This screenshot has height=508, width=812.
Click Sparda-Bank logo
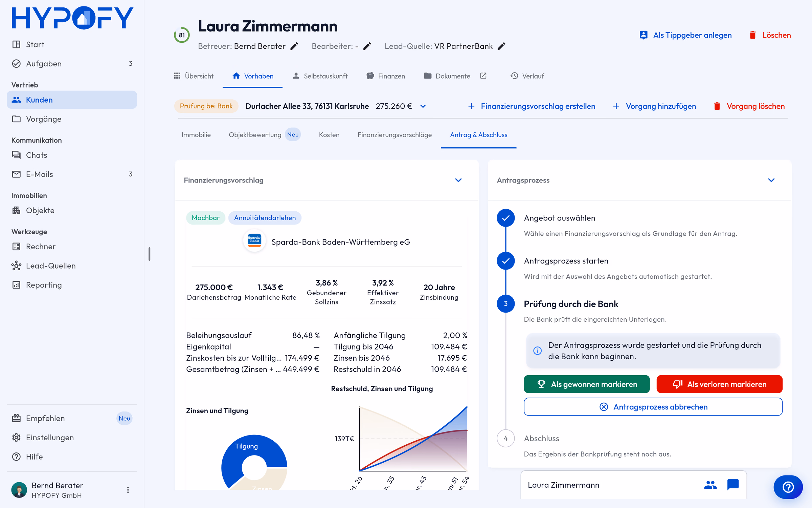[x=254, y=241]
